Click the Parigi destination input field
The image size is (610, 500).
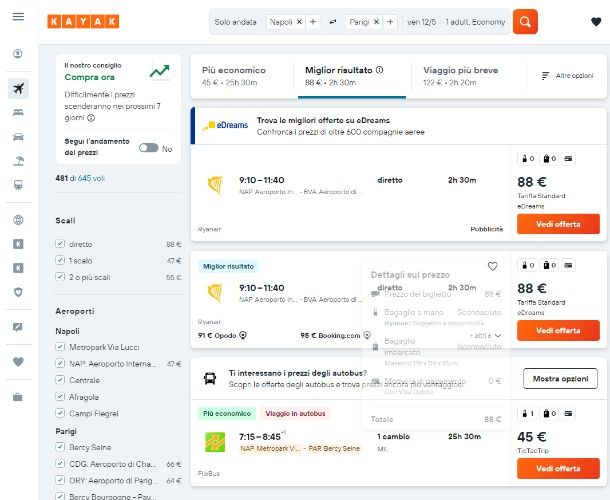tap(359, 22)
